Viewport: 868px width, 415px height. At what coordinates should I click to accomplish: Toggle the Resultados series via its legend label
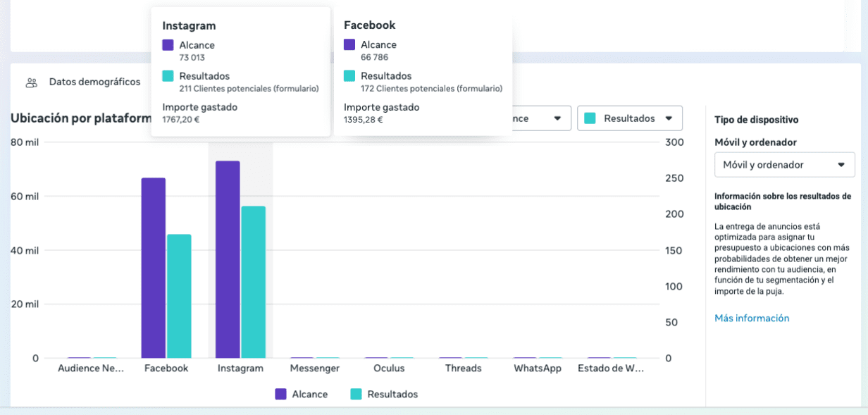point(392,395)
